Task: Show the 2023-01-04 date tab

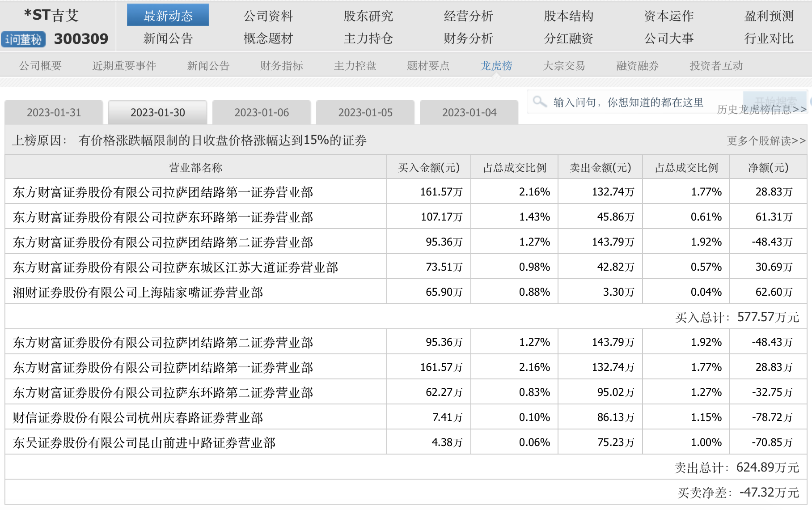Action: [x=469, y=112]
